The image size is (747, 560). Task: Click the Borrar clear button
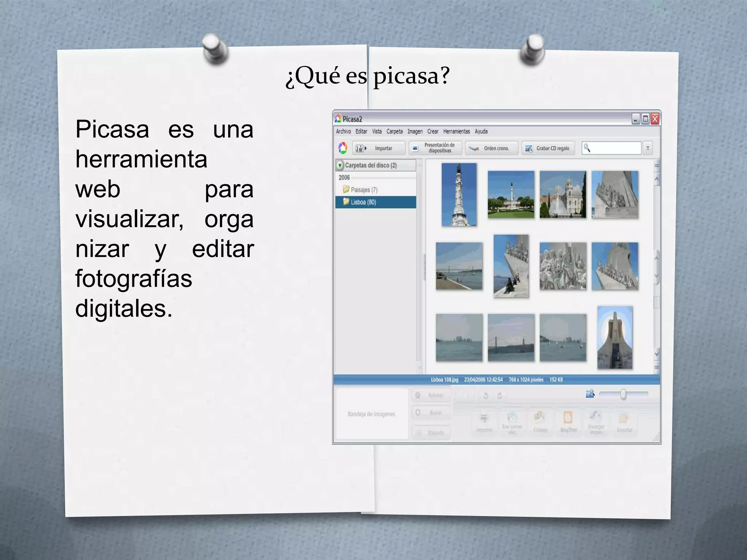pyautogui.click(x=431, y=413)
